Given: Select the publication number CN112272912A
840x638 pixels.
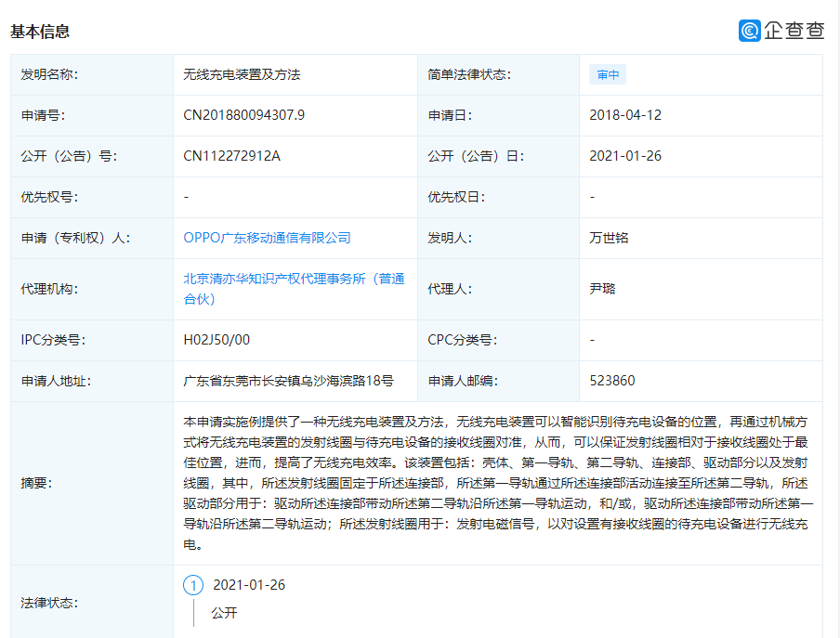Looking at the screenshot, I should 231,156.
